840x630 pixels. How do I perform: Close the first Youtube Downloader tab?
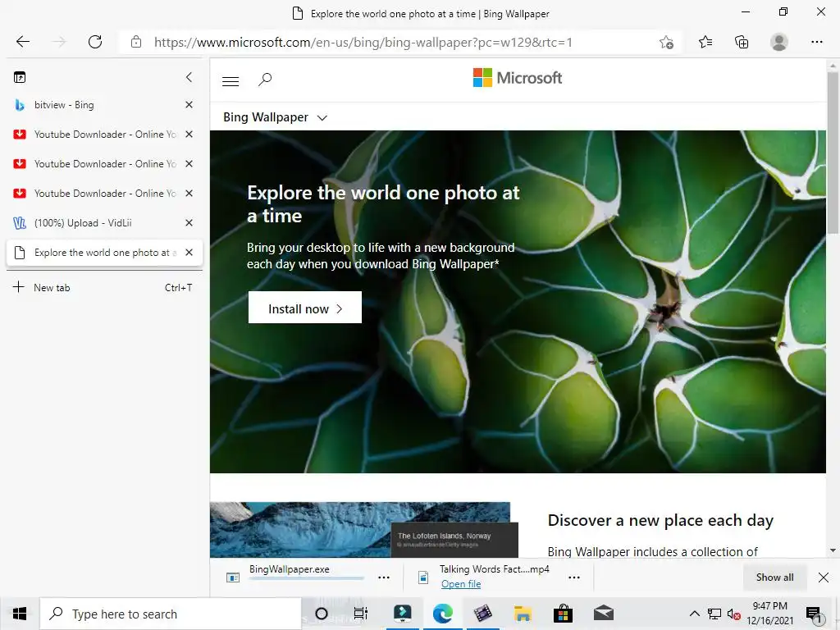189,135
